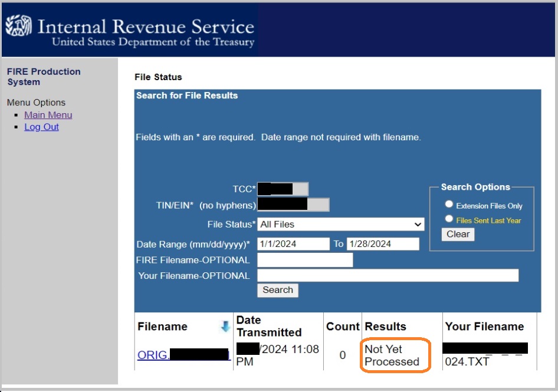Click the TIN/EIN input field
Image resolution: width=558 pixels, height=392 pixels.
[x=293, y=205]
